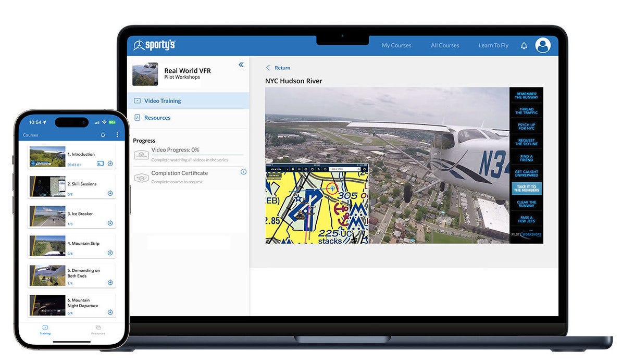Open the 5. Demanding on Both Ends thumbnail
622x364 pixels.
click(47, 275)
